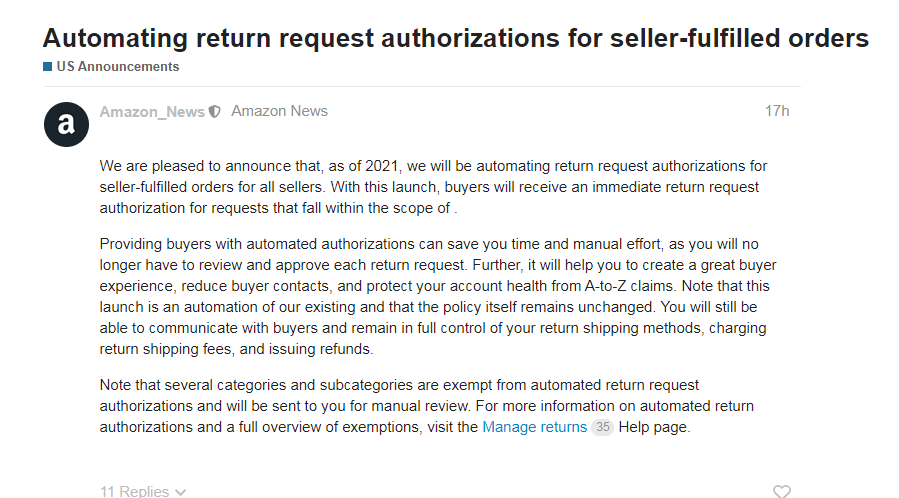Show the 11 Replies list
The width and height of the screenshot is (899, 498).
(x=135, y=491)
